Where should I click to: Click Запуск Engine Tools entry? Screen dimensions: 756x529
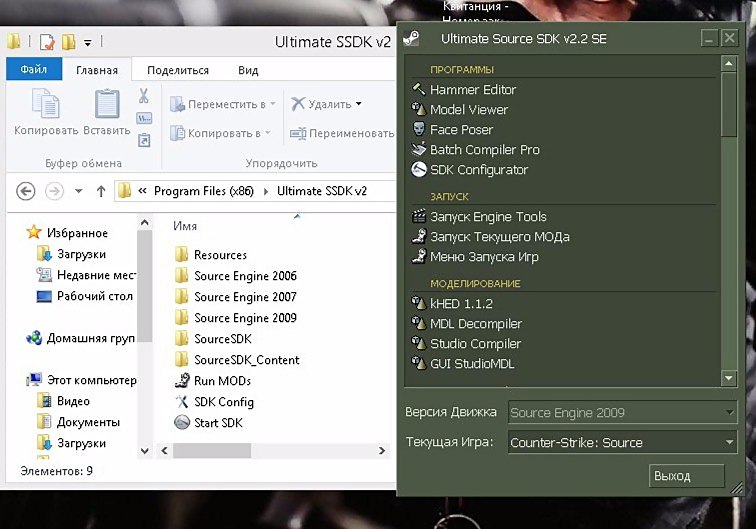click(479, 217)
